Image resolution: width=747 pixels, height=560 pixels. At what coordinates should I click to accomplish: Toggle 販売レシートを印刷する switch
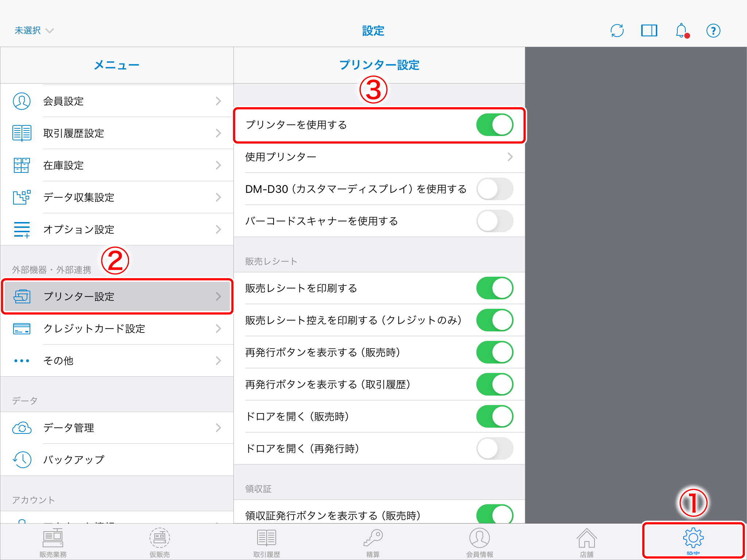(x=495, y=288)
